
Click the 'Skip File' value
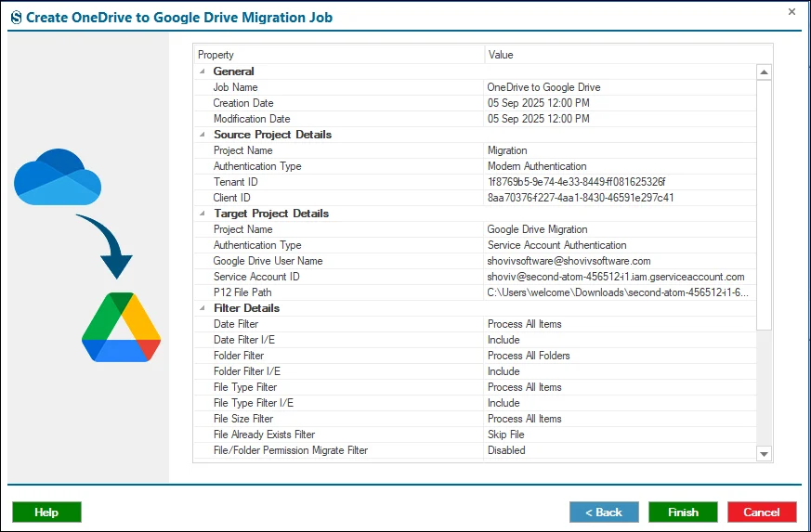[x=506, y=435]
